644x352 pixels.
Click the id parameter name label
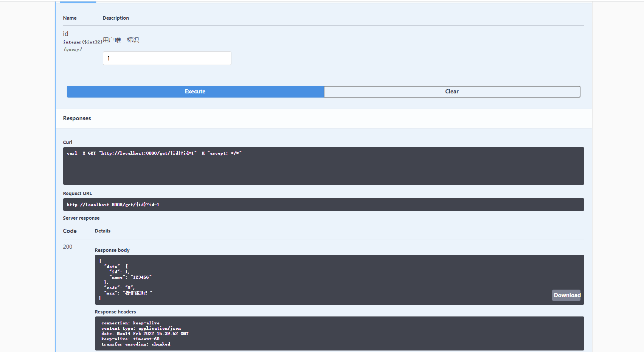click(65, 34)
